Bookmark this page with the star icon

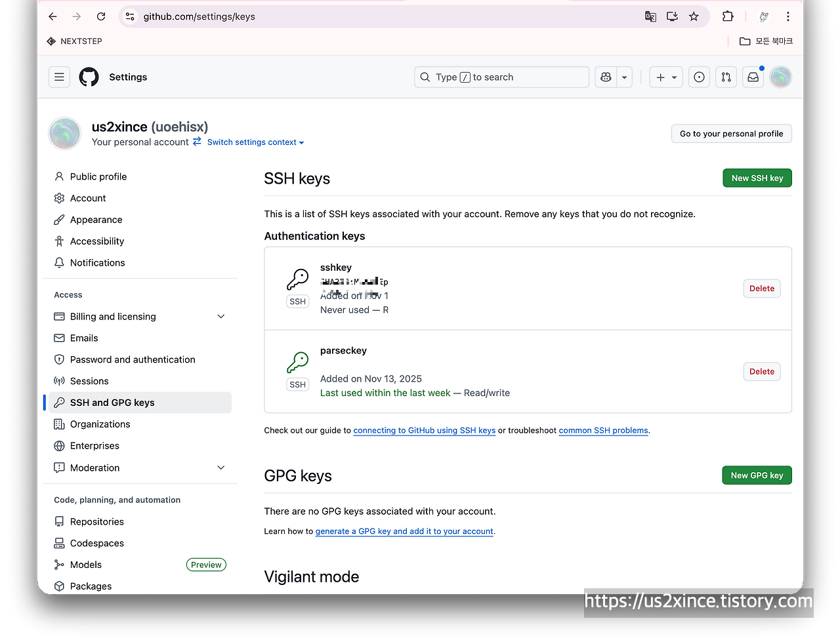coord(694,16)
